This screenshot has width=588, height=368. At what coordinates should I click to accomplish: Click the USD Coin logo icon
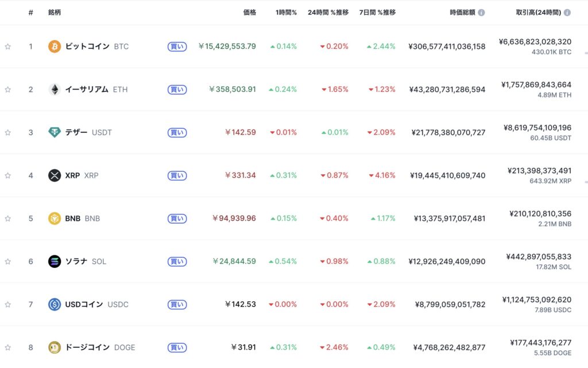55,304
